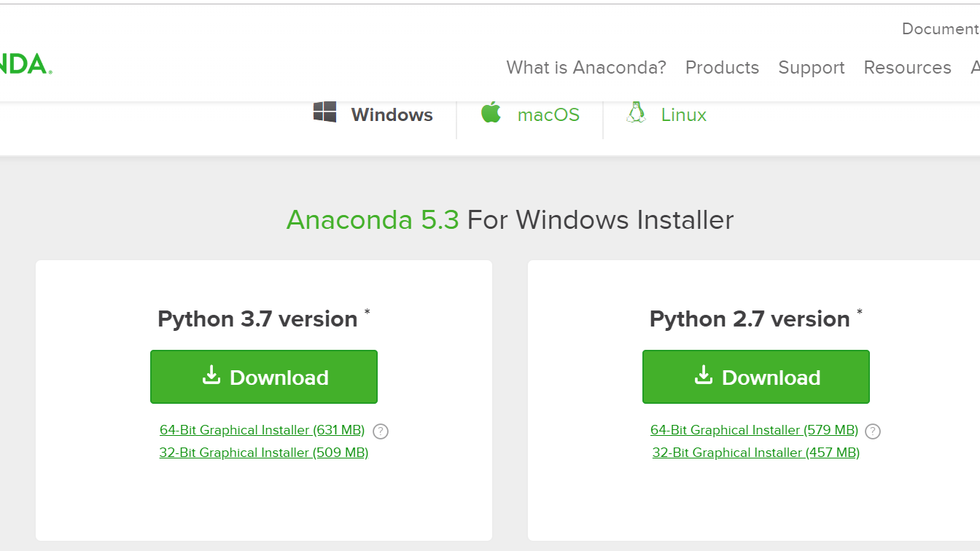The height and width of the screenshot is (551, 980).
Task: Open help tooltip beside the 579 MB installer
Action: pyautogui.click(x=873, y=431)
